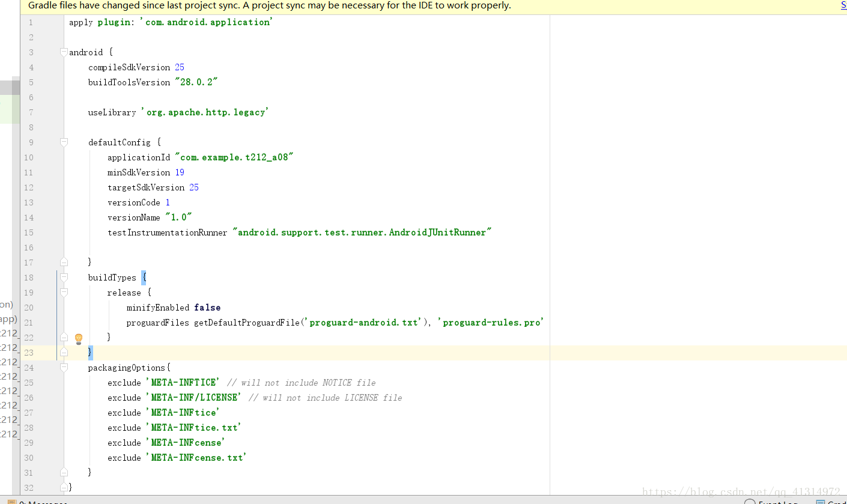The image size is (847, 504).
Task: Click the buildToolsVersion value "28.0.2"
Action: (x=196, y=82)
